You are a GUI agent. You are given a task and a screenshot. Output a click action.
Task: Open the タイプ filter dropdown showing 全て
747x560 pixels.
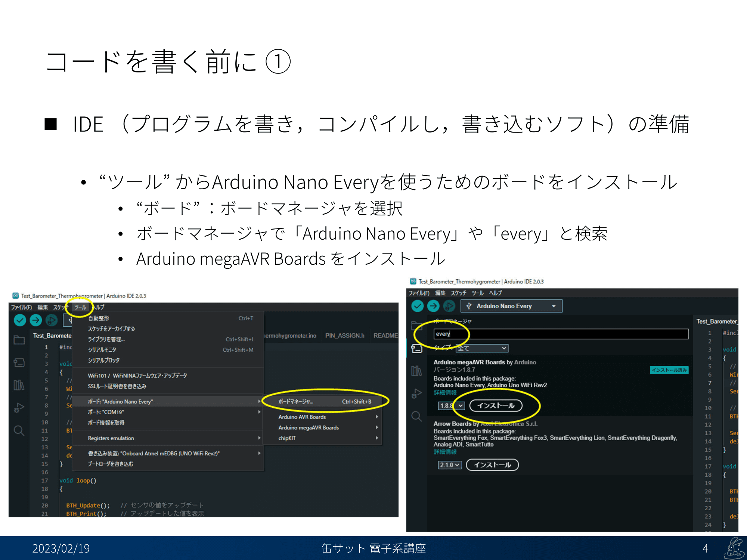pos(482,348)
